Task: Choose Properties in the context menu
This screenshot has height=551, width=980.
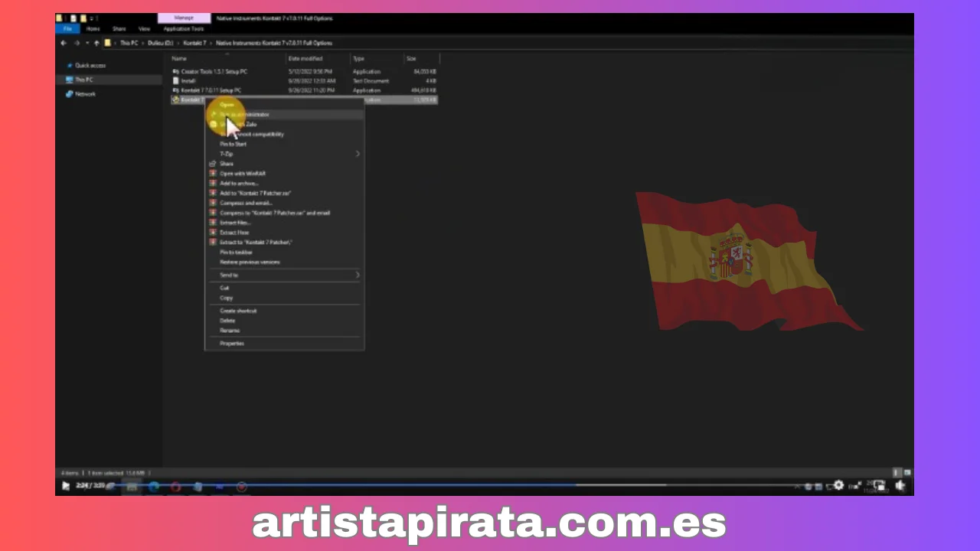Action: [x=285, y=344]
